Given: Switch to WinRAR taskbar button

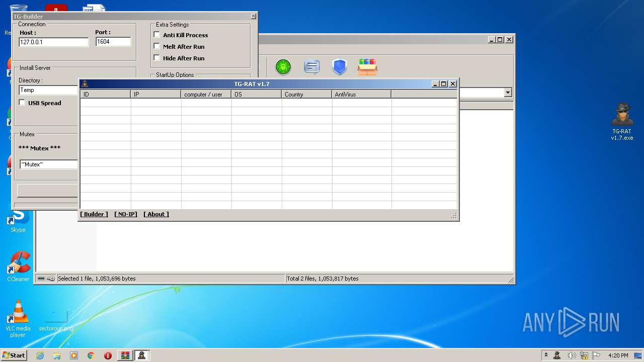Looking at the screenshot, I should pyautogui.click(x=125, y=355).
